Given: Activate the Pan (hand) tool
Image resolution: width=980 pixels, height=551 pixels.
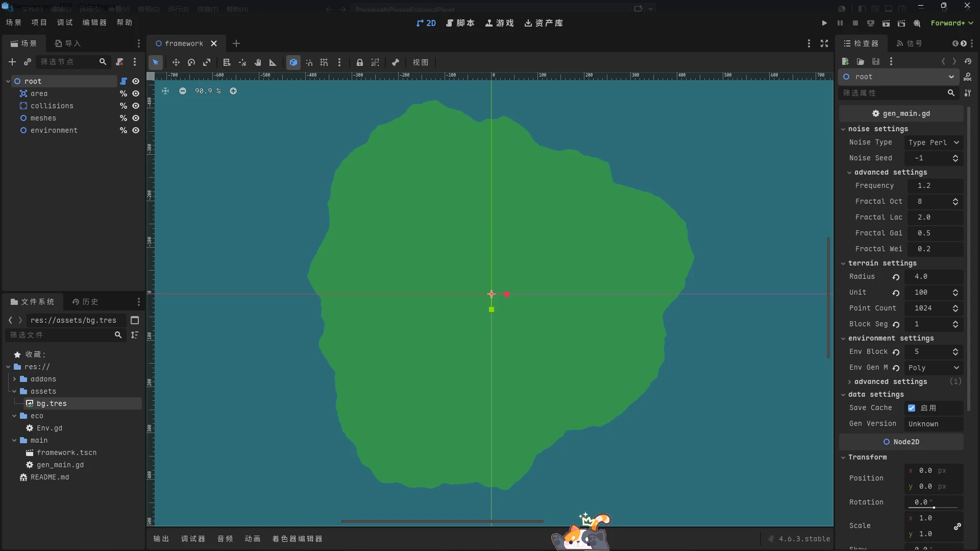Looking at the screenshot, I should coord(258,62).
